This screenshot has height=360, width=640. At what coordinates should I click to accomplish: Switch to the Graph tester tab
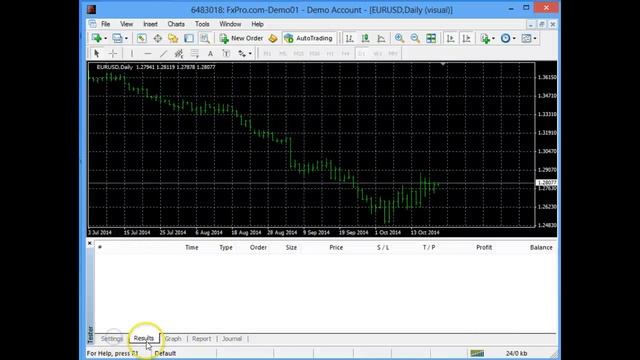(x=173, y=339)
